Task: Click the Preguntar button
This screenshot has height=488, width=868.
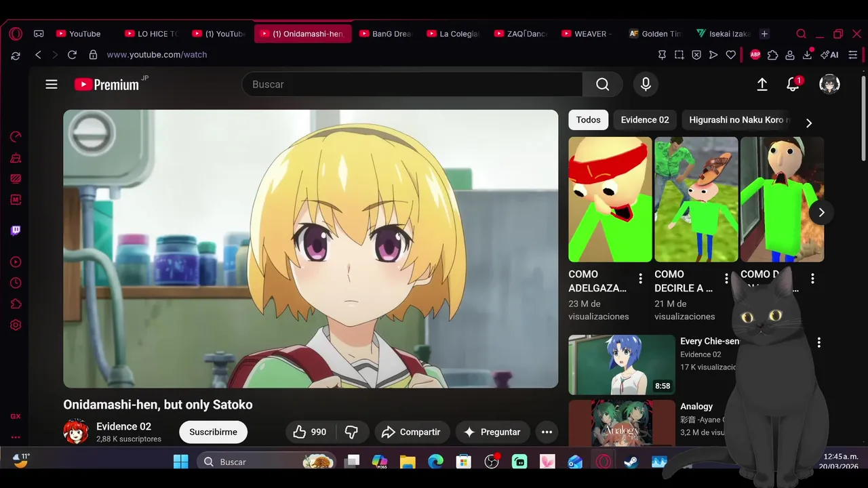Action: coord(492,432)
